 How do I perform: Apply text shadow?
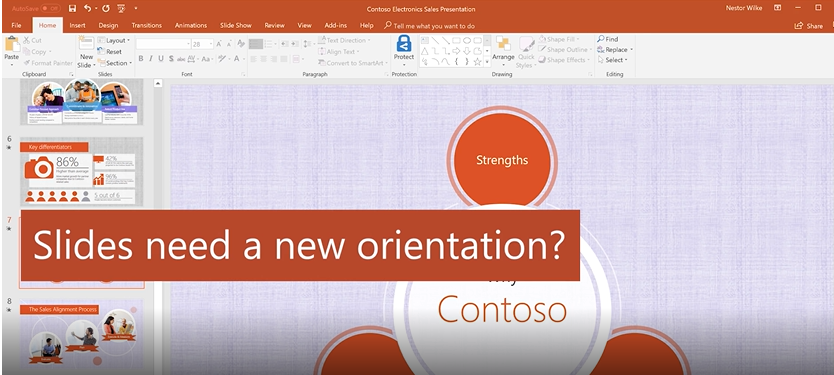pos(171,59)
